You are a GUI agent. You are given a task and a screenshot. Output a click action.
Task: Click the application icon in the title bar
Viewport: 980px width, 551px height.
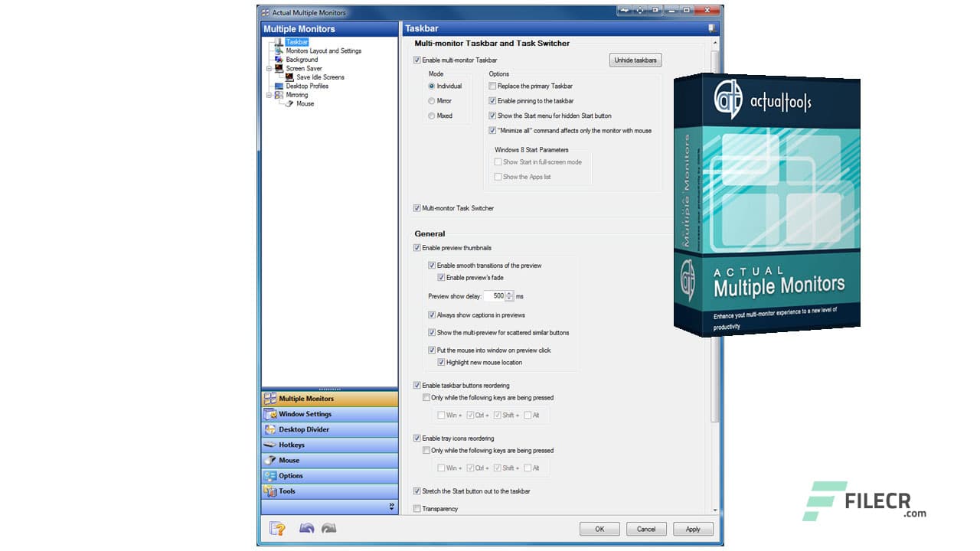coord(266,12)
